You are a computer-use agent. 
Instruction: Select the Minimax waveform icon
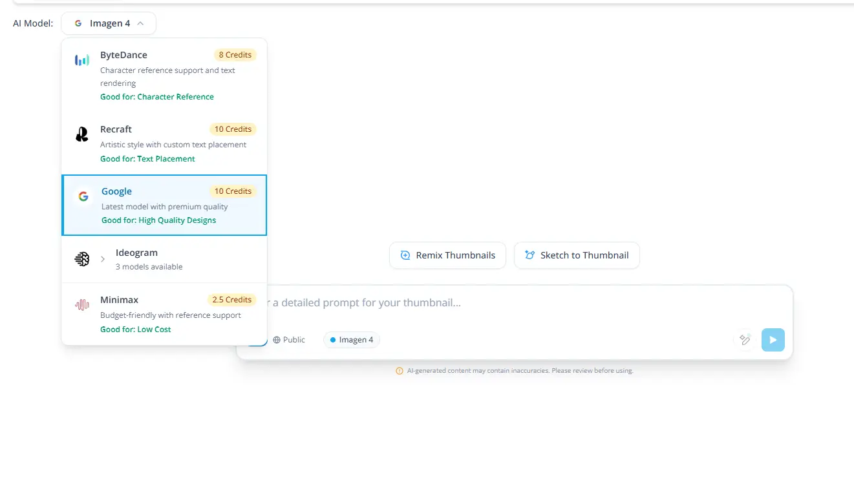[81, 304]
